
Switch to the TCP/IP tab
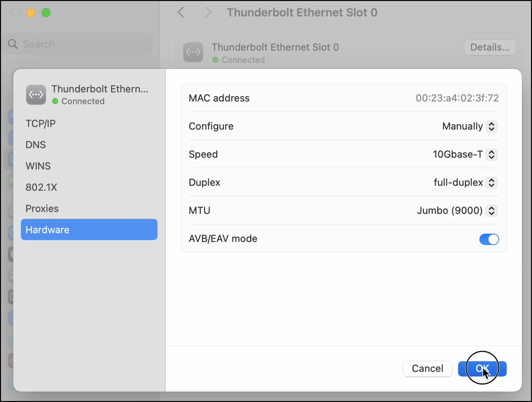tap(41, 124)
